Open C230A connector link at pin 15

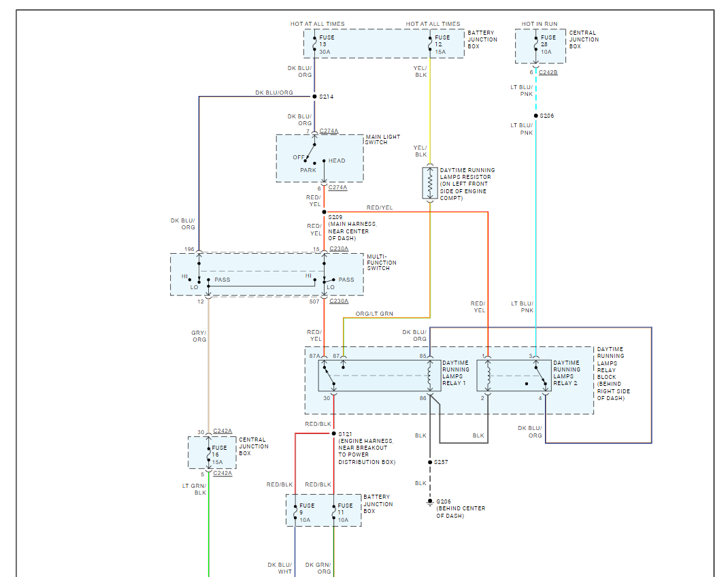(x=339, y=249)
